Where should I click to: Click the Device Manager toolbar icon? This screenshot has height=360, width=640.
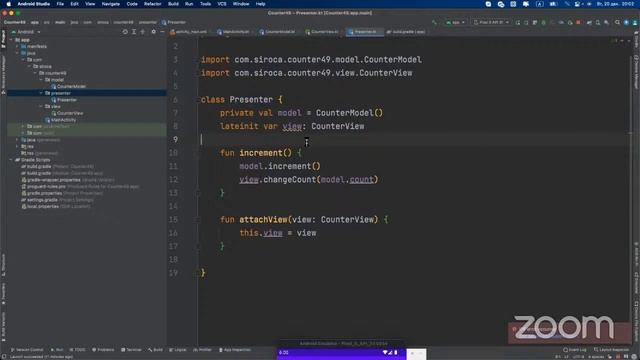coord(598,22)
